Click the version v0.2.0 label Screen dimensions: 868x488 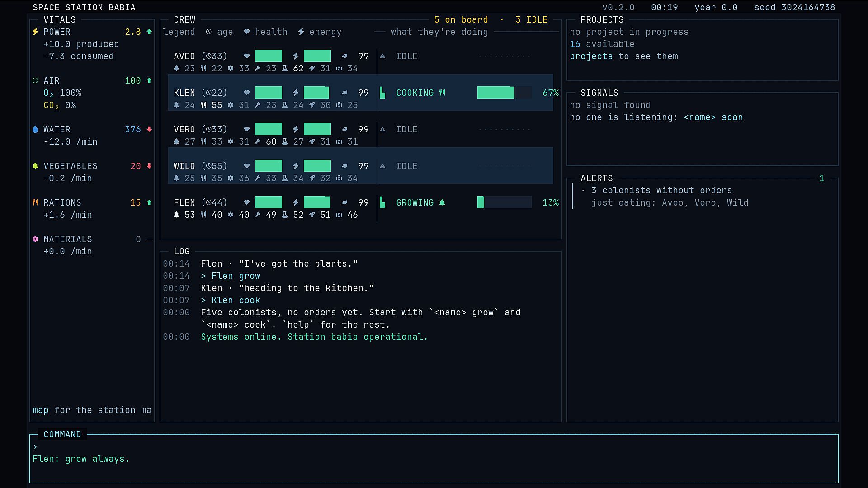point(618,8)
